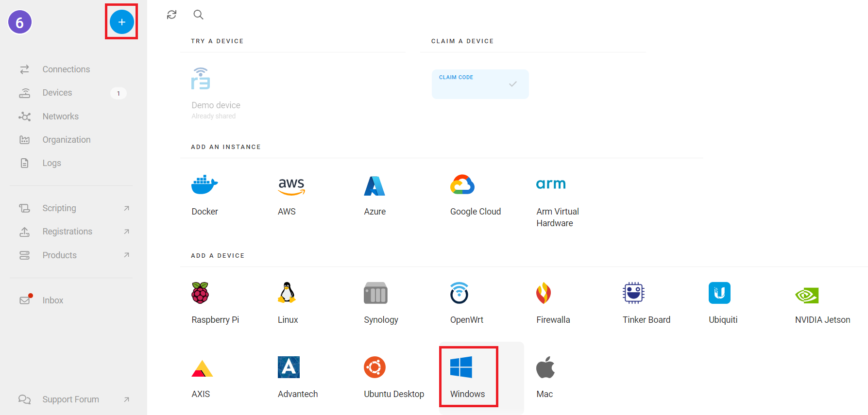
Task: Click the Demo device label
Action: 216,105
